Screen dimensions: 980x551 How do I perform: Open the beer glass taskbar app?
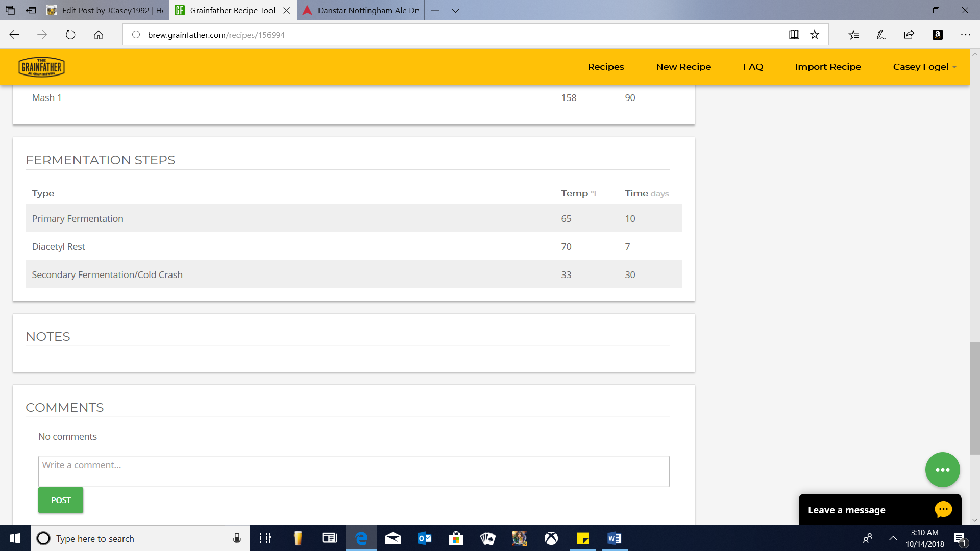coord(298,538)
